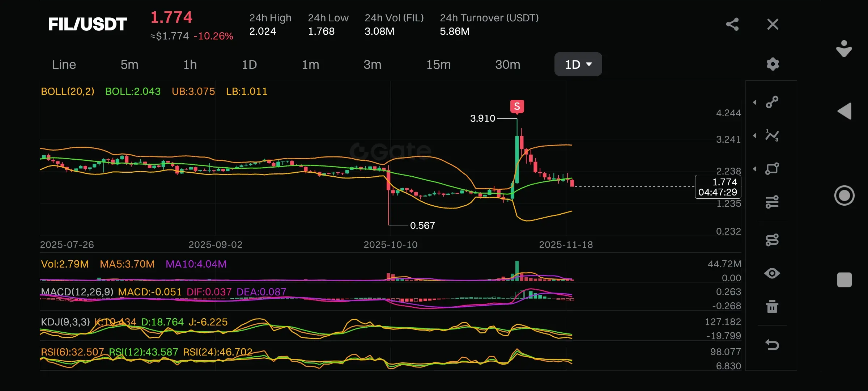Tap the red S sell marker
The width and height of the screenshot is (868, 391).
coord(517,107)
